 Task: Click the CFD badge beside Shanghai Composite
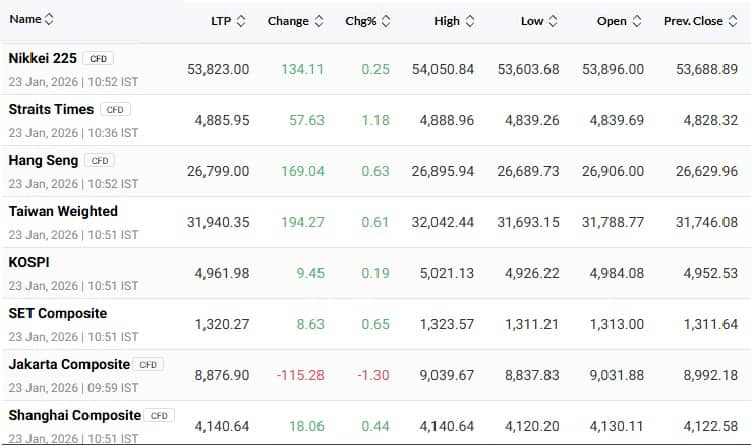point(159,415)
